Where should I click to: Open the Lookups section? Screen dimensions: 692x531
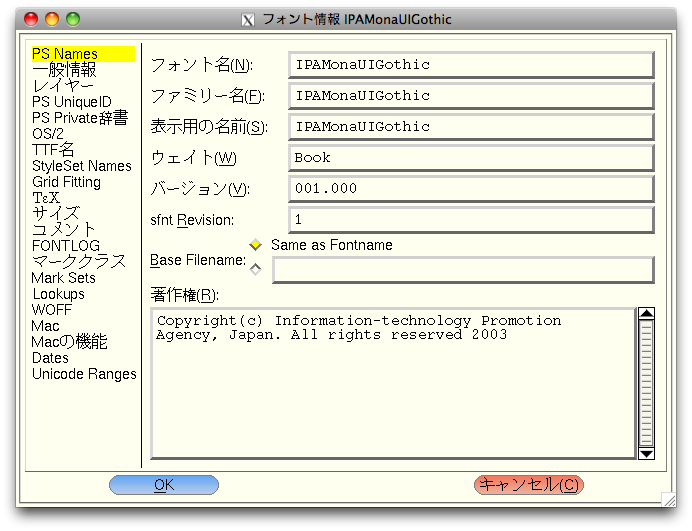point(58,294)
